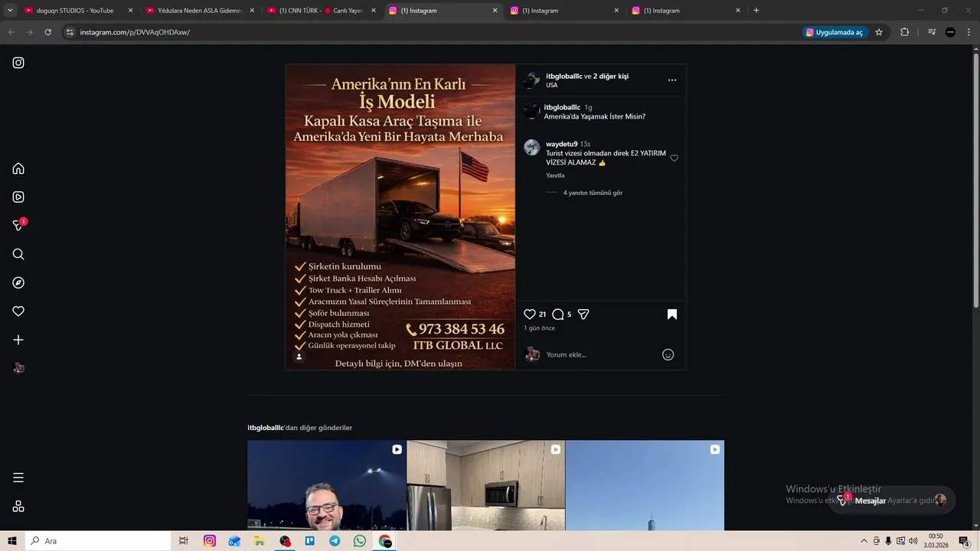980x551 pixels.
Task: Open kitchen reel thumbnail
Action: tap(486, 485)
